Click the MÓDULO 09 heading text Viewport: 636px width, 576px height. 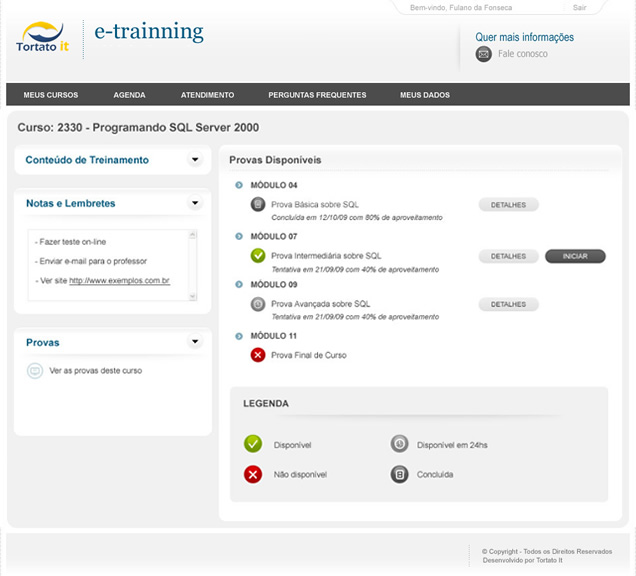(x=274, y=285)
